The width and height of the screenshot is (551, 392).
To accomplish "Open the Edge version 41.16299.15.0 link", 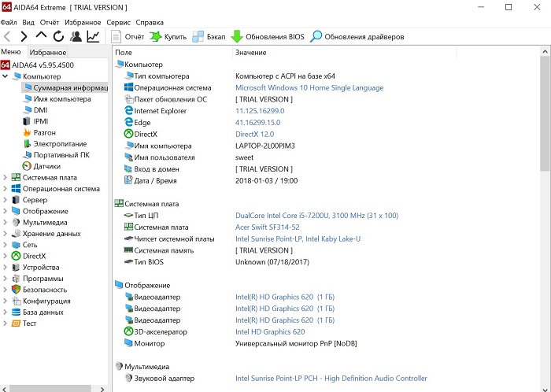I will 257,123.
